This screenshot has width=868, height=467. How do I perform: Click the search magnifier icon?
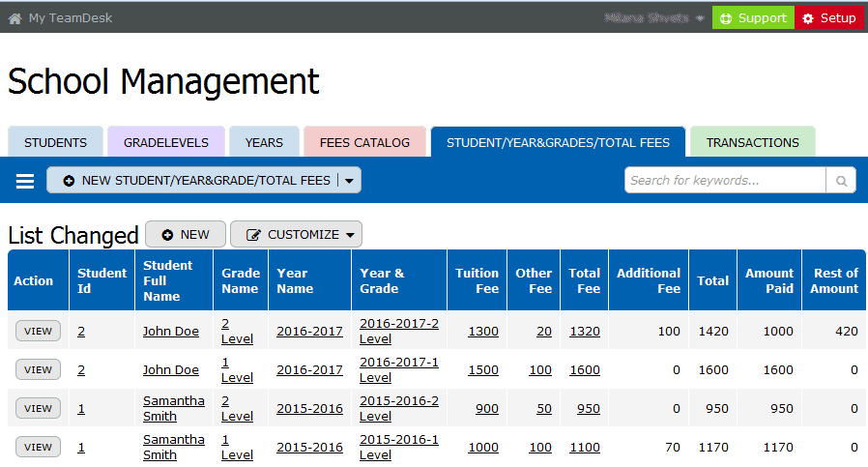(x=841, y=181)
